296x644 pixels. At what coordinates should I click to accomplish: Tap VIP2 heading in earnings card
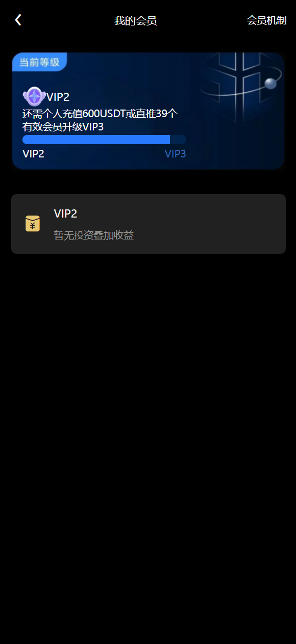pos(65,214)
